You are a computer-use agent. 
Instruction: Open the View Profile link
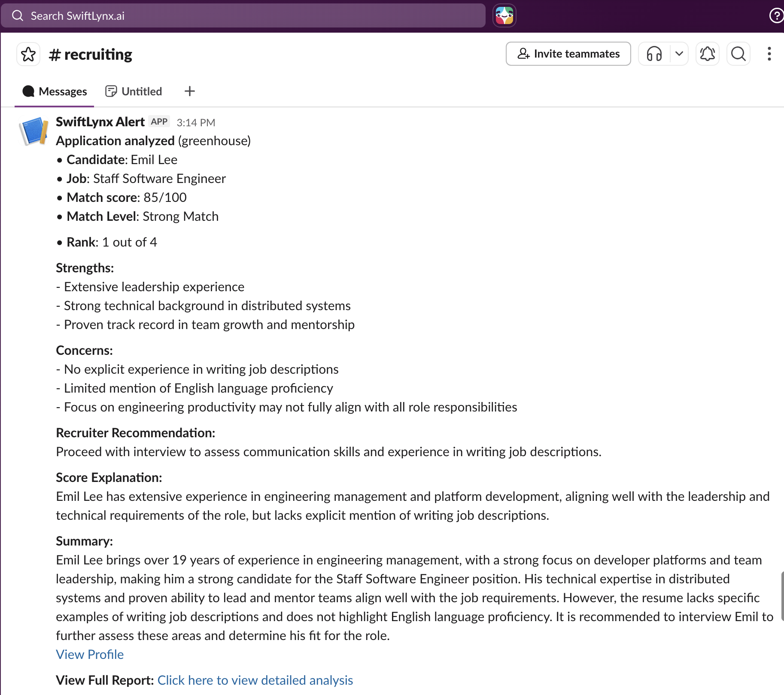pyautogui.click(x=90, y=654)
